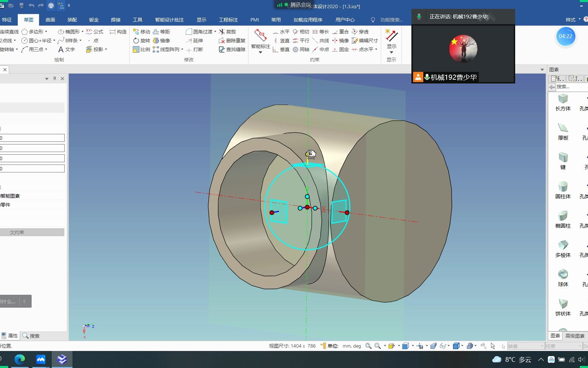Pick the 文字 text drawing tool
Viewport: 588px width, 368px height.
66,49
